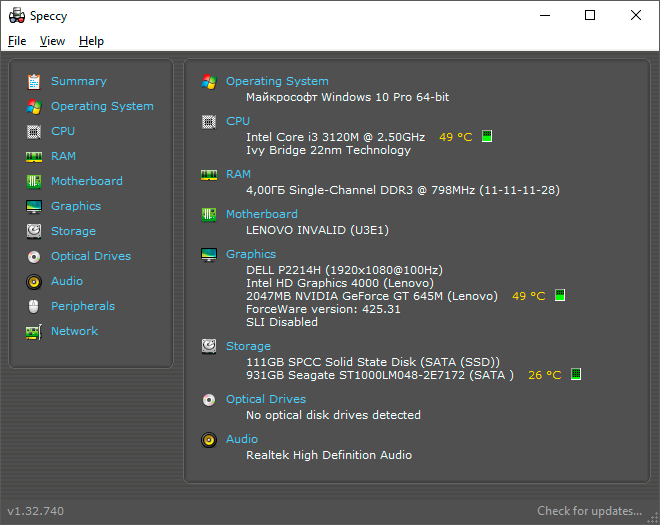660x525 pixels.
Task: Show Motherboard details from sidebar
Action: pyautogui.click(x=87, y=181)
